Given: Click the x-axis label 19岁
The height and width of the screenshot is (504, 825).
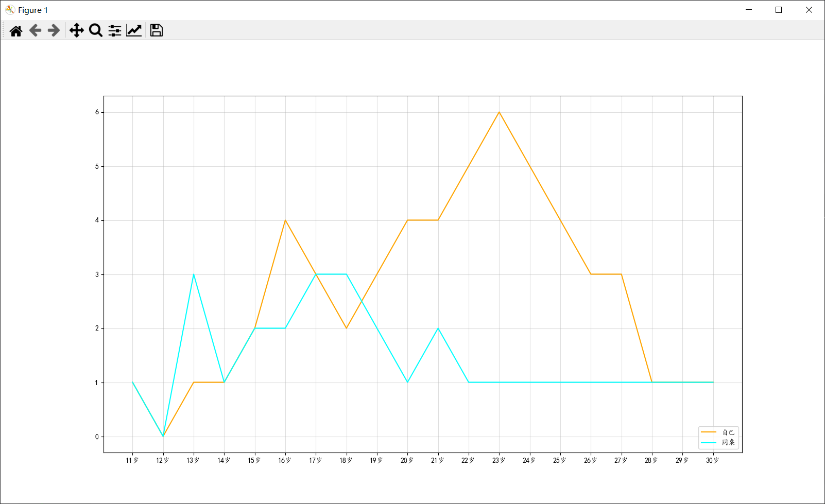Looking at the screenshot, I should (376, 460).
